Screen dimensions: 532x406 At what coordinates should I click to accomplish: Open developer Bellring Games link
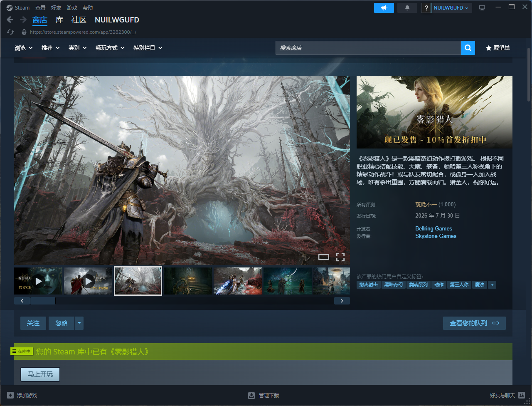click(433, 229)
